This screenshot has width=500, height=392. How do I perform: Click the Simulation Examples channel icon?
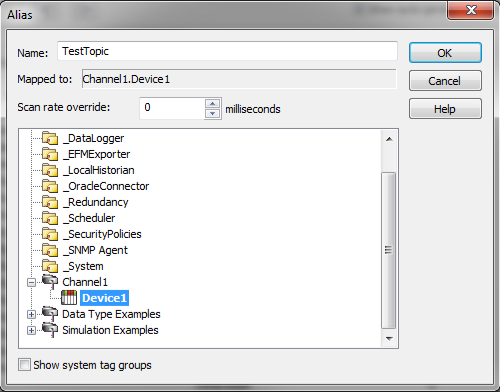(x=50, y=330)
